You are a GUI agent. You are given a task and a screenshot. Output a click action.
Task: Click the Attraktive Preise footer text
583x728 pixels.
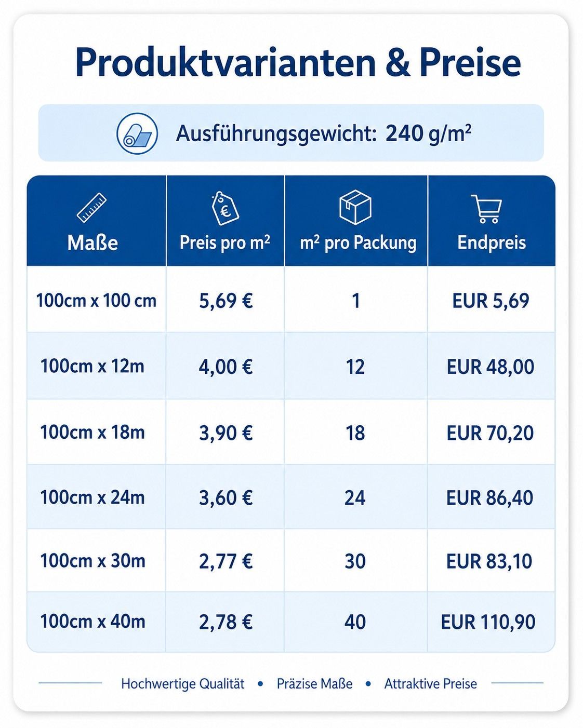click(x=431, y=684)
